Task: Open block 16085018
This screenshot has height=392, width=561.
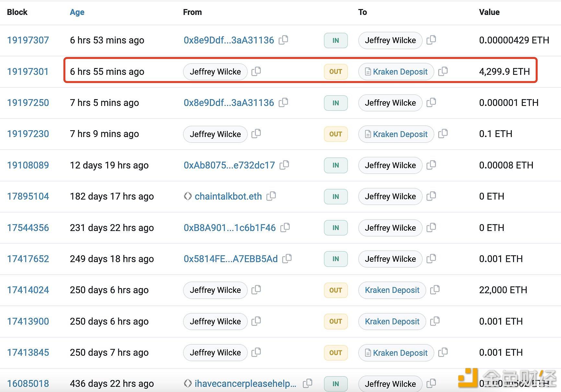Action: click(x=28, y=384)
